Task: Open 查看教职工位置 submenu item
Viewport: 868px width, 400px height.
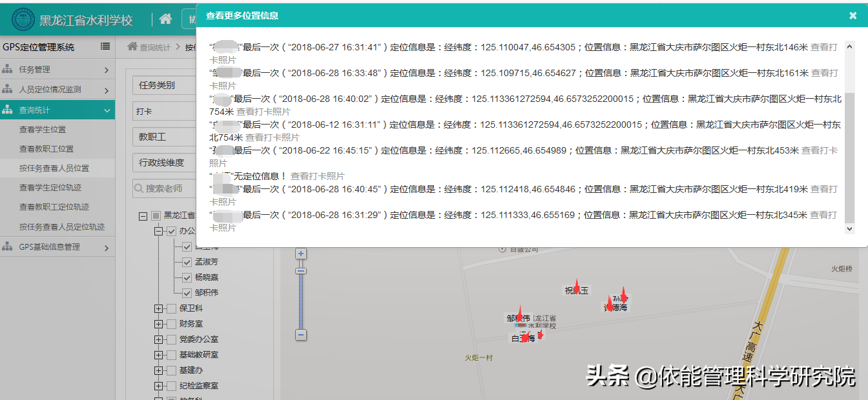Action: pos(57,149)
